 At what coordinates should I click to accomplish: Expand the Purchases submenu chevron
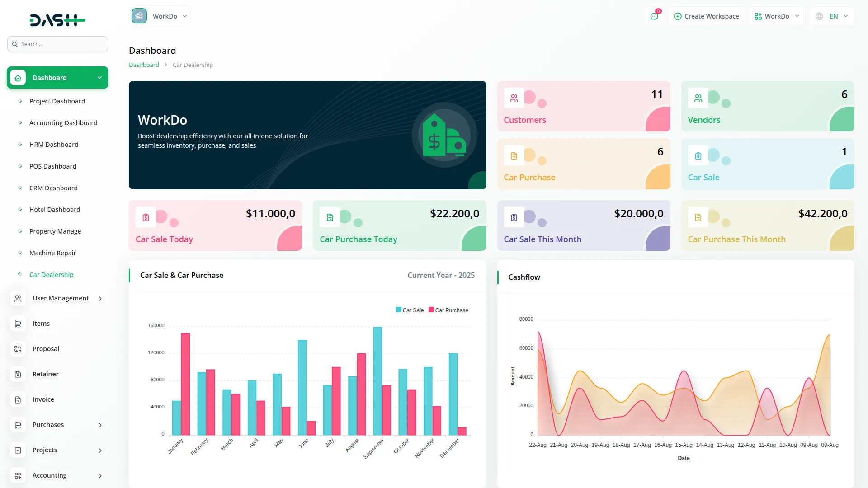coord(100,425)
